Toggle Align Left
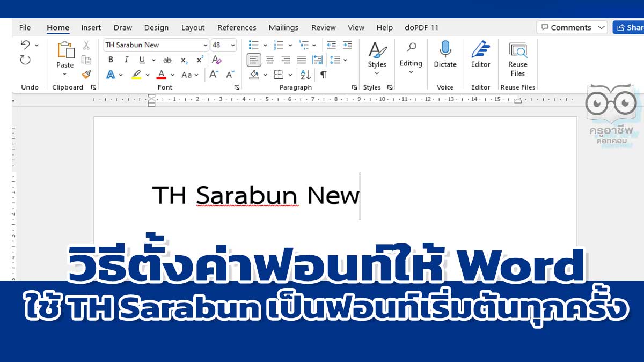Image resolution: width=644 pixels, height=362 pixels. coord(254,60)
